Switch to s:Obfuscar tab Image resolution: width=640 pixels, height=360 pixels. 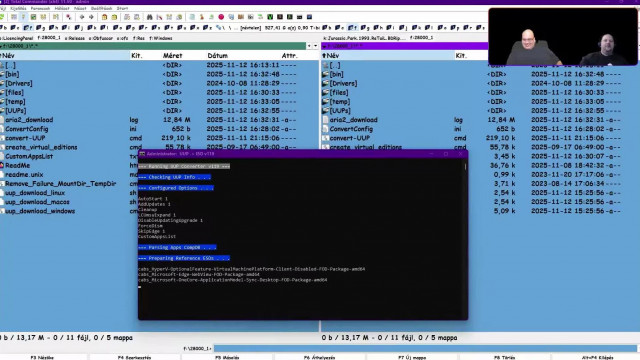click(x=100, y=38)
